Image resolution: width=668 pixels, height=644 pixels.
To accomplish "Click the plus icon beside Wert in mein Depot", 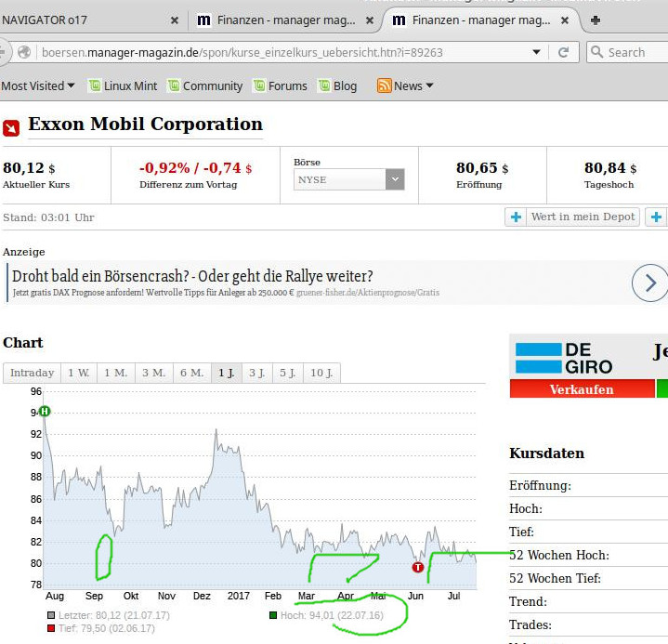I will coord(516,217).
